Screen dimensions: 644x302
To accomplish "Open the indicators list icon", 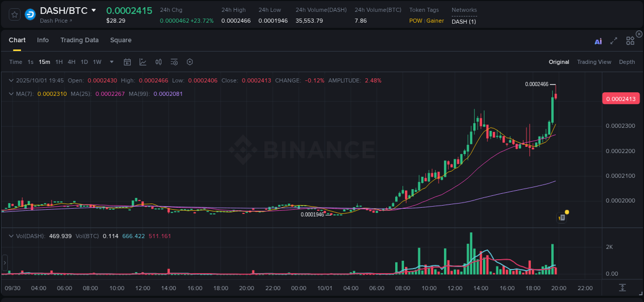I will 174,62.
